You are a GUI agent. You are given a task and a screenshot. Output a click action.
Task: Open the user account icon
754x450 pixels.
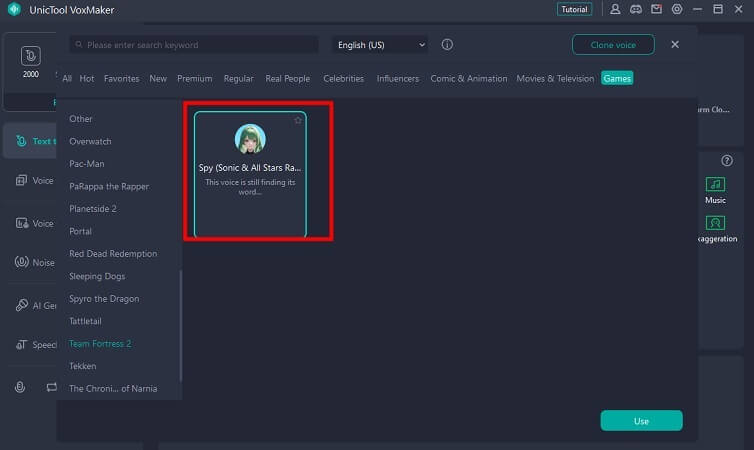(615, 9)
